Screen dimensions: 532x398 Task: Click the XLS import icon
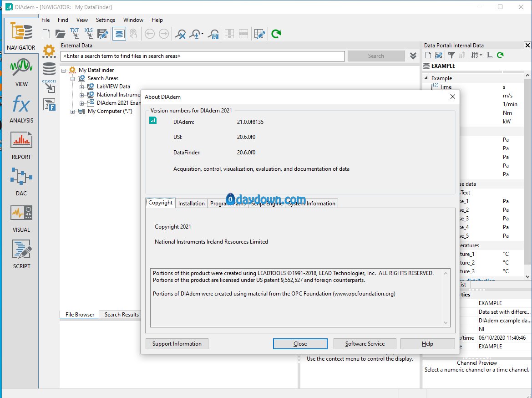coord(89,33)
